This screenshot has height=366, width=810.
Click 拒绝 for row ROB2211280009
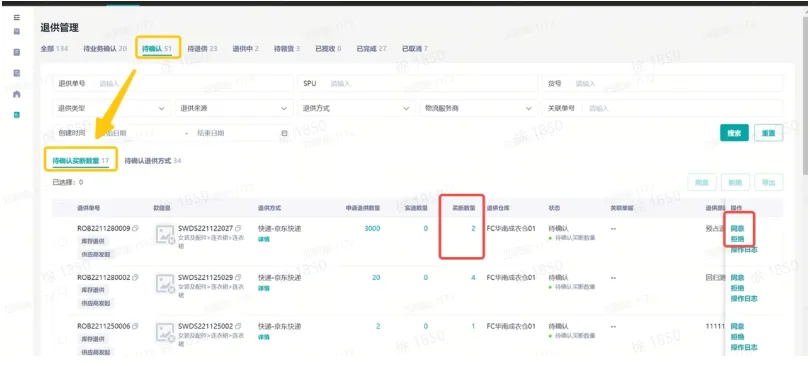[737, 239]
